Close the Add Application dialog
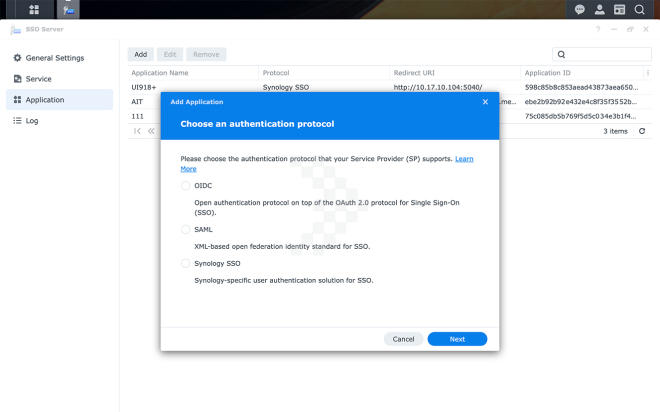Image resolution: width=660 pixels, height=412 pixels. point(485,101)
